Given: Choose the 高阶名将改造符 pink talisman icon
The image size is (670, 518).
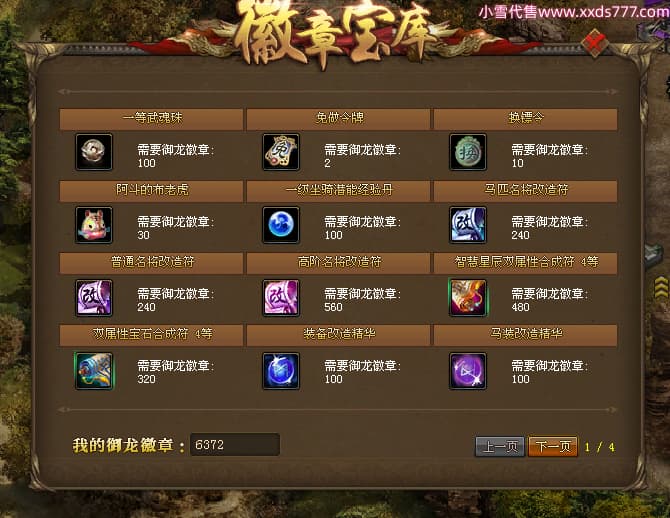Looking at the screenshot, I should click(x=281, y=297).
